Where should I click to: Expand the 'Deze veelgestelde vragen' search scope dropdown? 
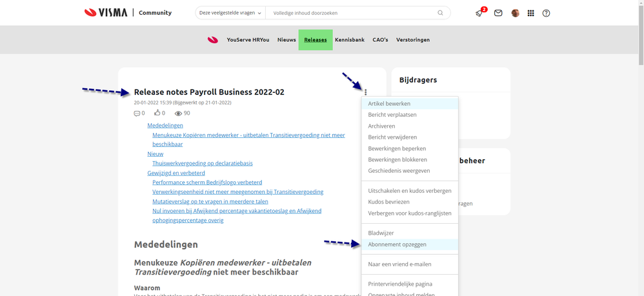coord(230,13)
